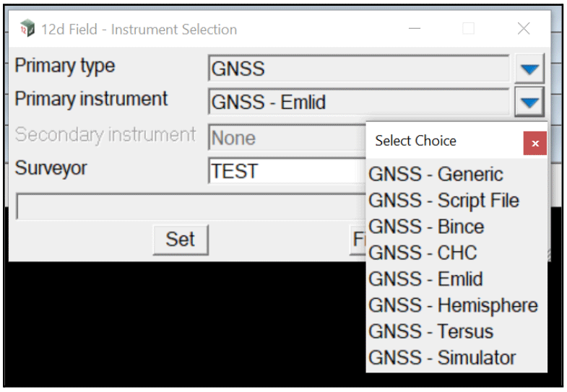Pick GNSS - Emlid in the choice list
This screenshot has width=567, height=392.
tap(456, 279)
